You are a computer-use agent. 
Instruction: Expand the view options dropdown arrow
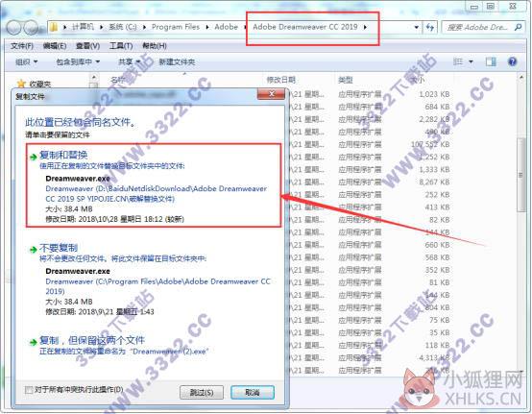point(471,61)
